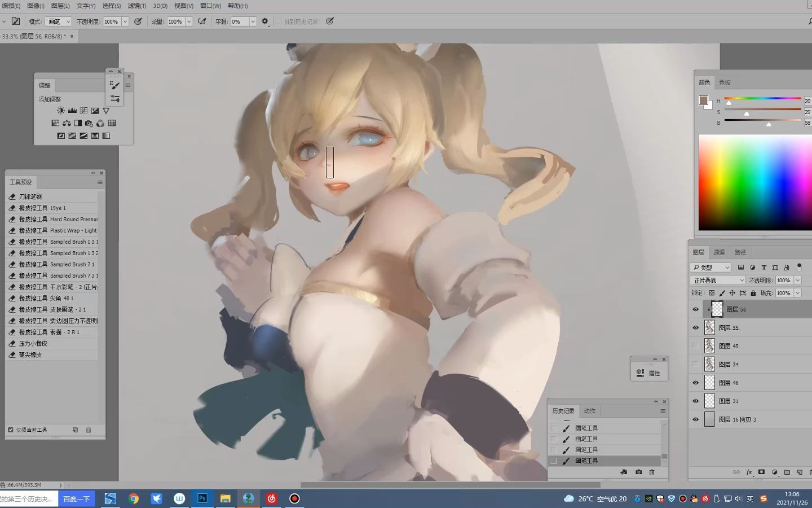Add a Channel Mixer adjustment

click(x=100, y=123)
